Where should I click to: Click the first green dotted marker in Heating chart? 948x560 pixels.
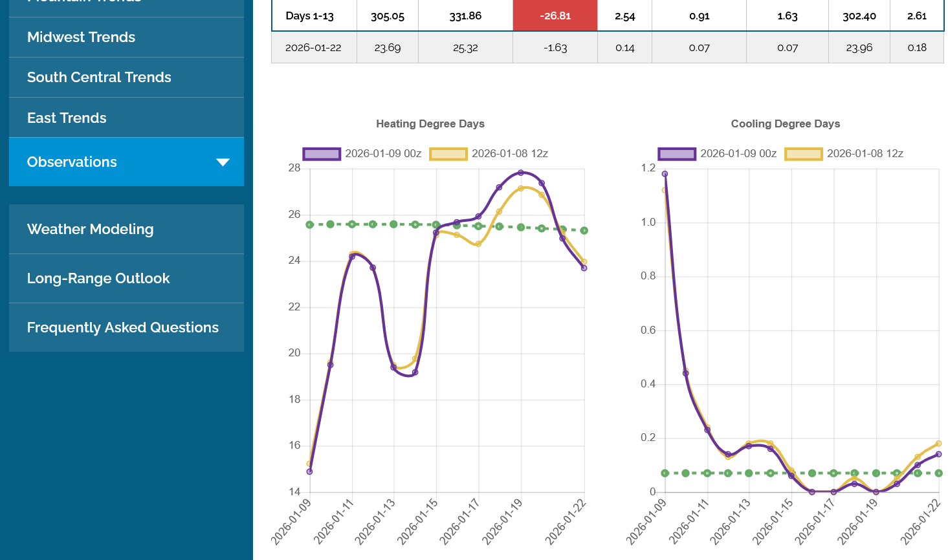coord(310,224)
